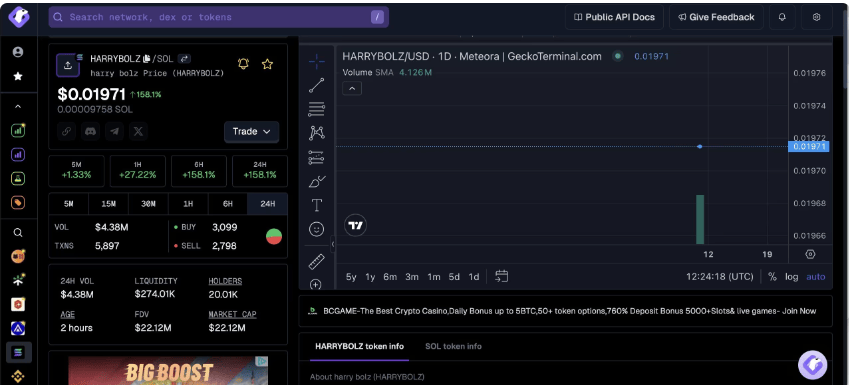
Task: Toggle log scale on chart
Action: pos(792,277)
